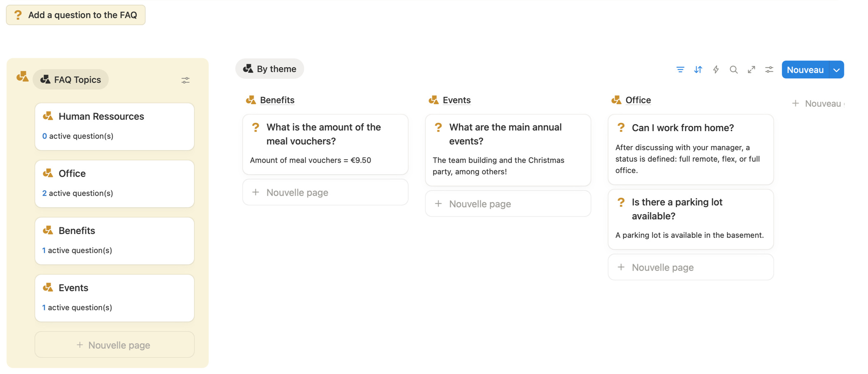Open the Nouveau button dropdown chevron
This screenshot has height=374, width=868.
(x=836, y=70)
